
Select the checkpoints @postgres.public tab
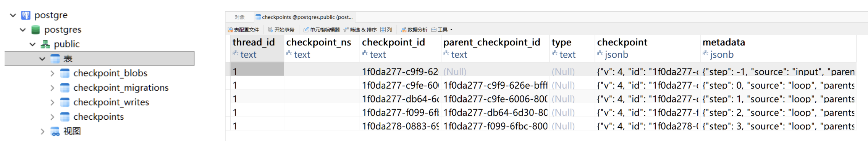coord(304,17)
